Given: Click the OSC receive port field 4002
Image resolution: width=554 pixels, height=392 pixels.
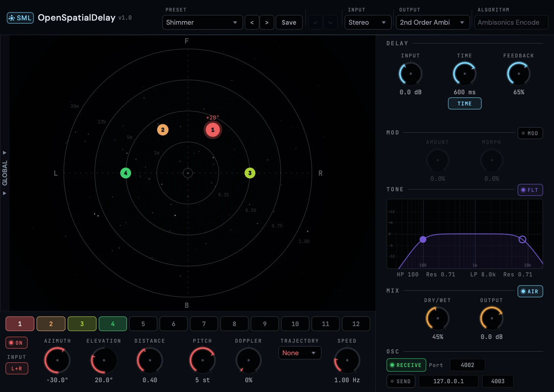Looking at the screenshot, I should [x=468, y=365].
